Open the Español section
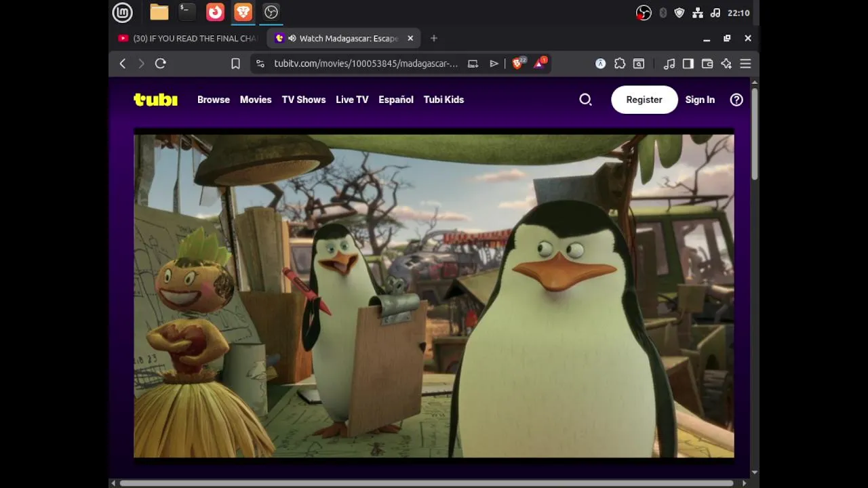The width and height of the screenshot is (868, 488). click(x=396, y=100)
